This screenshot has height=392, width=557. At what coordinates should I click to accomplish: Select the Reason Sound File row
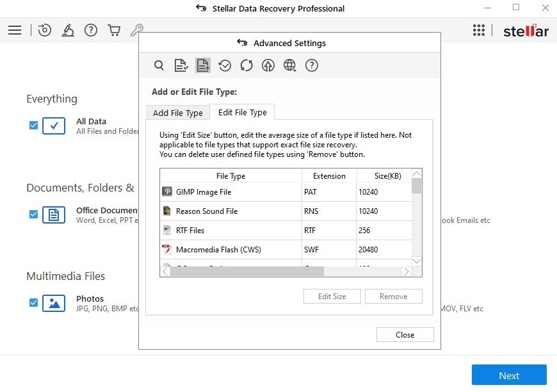tap(286, 211)
